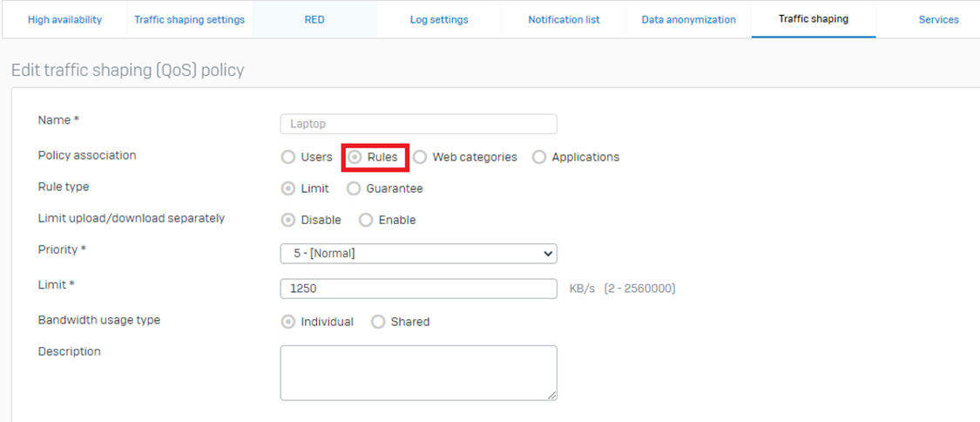Image resolution: width=980 pixels, height=422 pixels.
Task: Choose Shared bandwidth usage type
Action: pyautogui.click(x=378, y=322)
